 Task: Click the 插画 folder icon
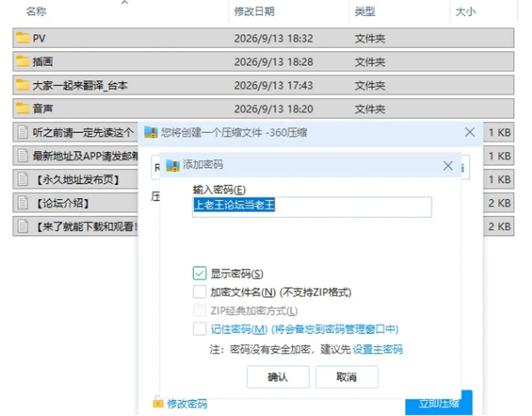point(22,61)
